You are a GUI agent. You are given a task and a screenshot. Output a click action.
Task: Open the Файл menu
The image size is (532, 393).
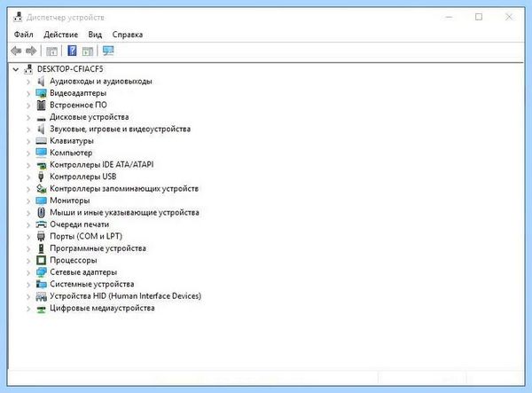pos(23,35)
